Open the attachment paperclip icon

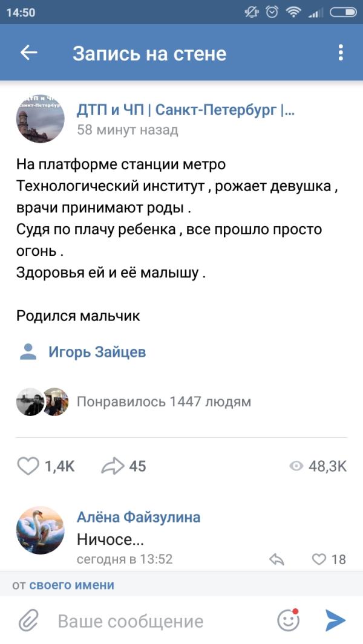coord(28,620)
